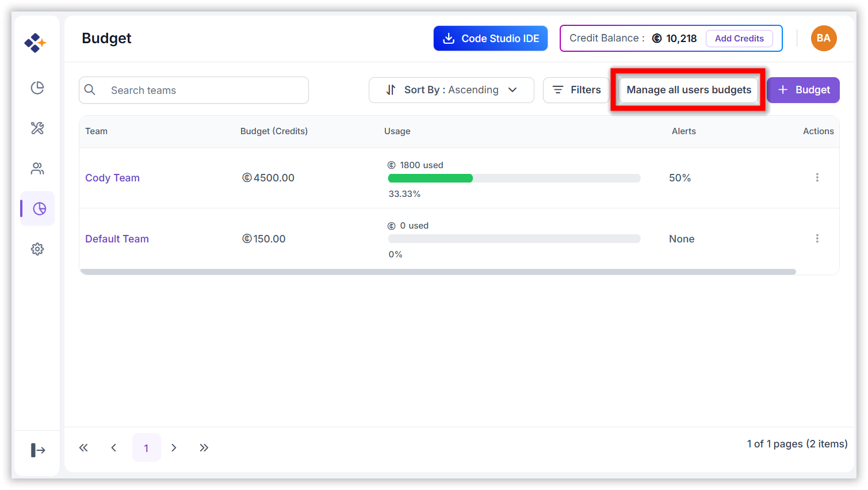This screenshot has width=868, height=490.
Task: Click the 50% alert value
Action: pyautogui.click(x=680, y=178)
